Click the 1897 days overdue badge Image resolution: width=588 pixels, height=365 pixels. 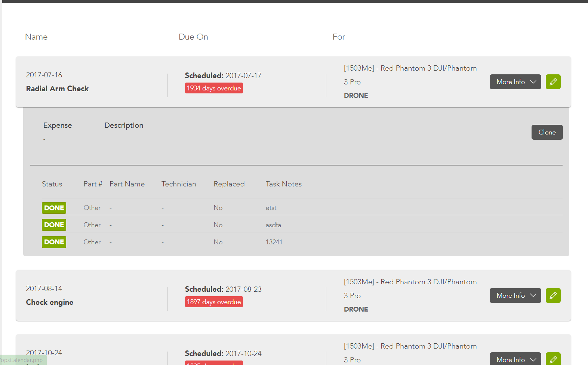(214, 302)
